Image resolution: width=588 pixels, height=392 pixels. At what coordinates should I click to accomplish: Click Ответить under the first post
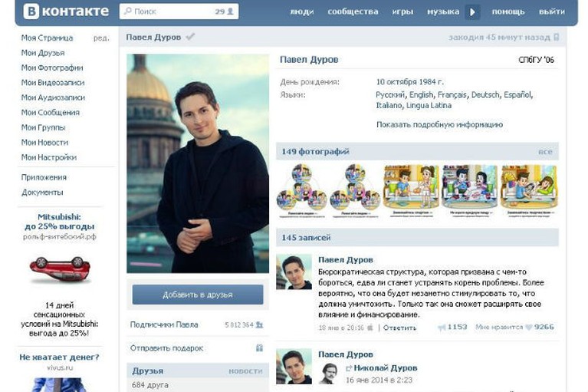pyautogui.click(x=399, y=328)
